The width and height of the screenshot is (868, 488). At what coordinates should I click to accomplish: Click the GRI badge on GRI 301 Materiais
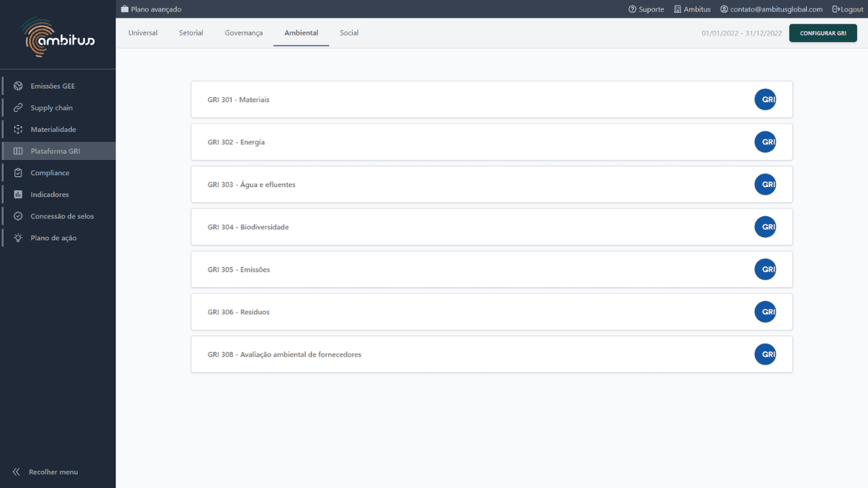point(766,100)
